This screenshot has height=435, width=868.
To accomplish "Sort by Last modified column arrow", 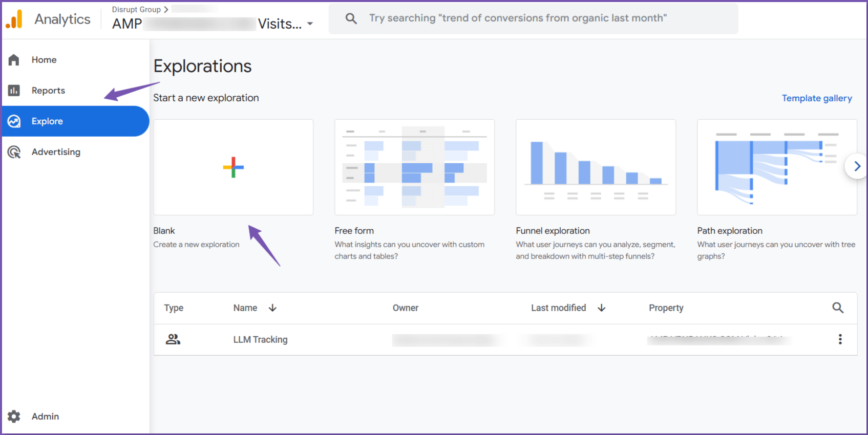I will 602,308.
